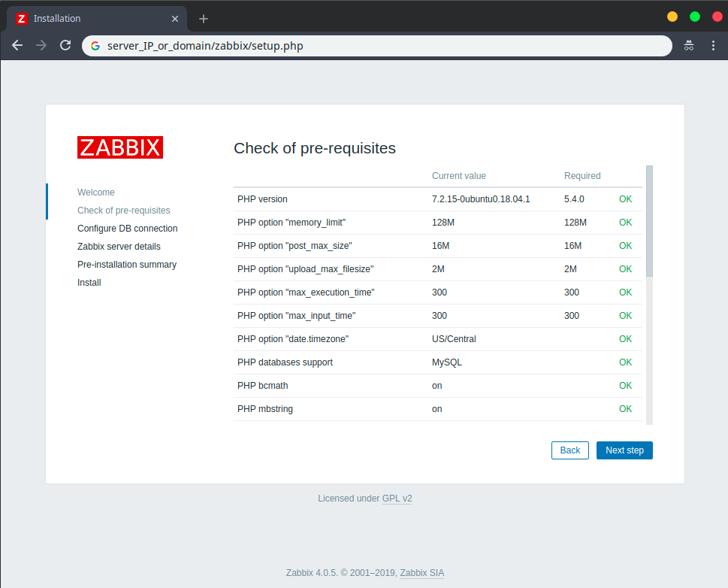Select Welcome step in sidebar

[x=96, y=192]
